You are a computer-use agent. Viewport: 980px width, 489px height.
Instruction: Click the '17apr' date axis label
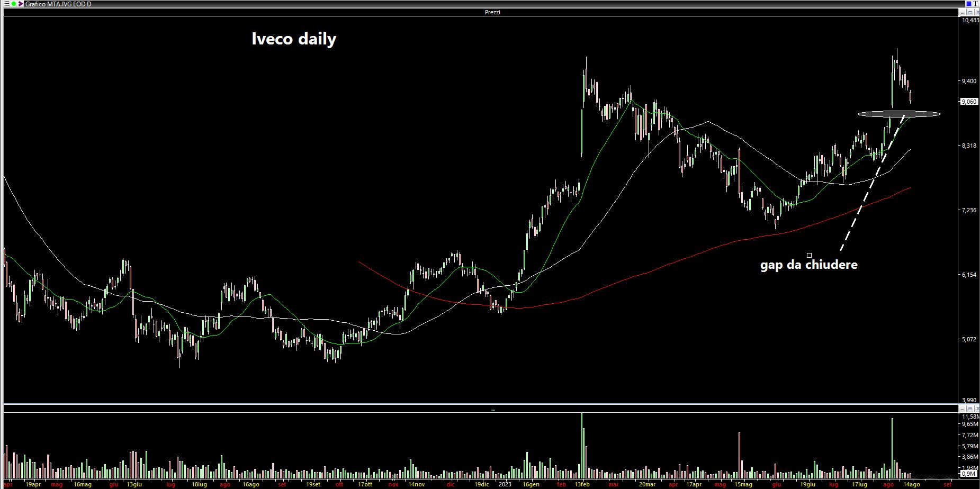694,484
